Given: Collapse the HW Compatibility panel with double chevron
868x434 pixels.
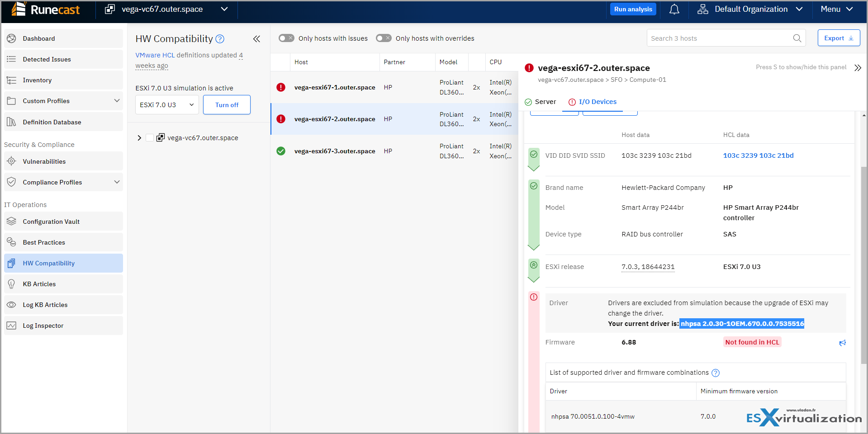Looking at the screenshot, I should tap(256, 39).
